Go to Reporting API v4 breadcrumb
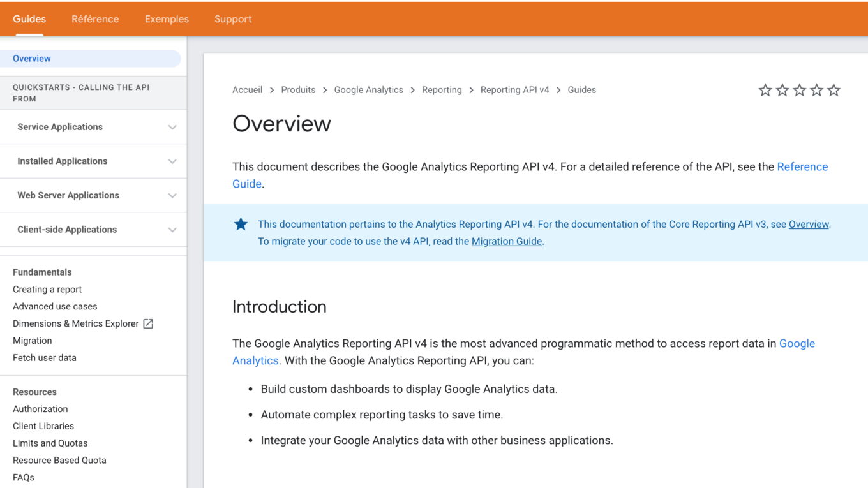868x488 pixels. [515, 90]
